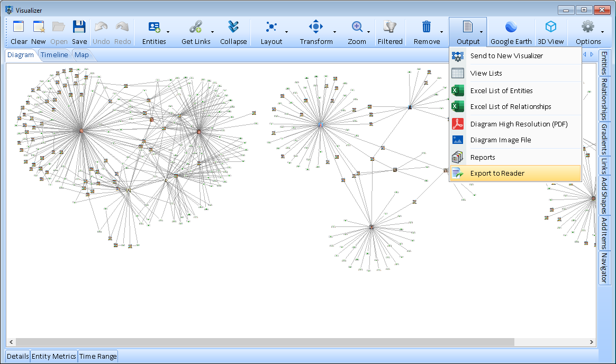Screen dimensions: 616x364
Task: Click the Remove trash icon
Action: [x=427, y=26]
